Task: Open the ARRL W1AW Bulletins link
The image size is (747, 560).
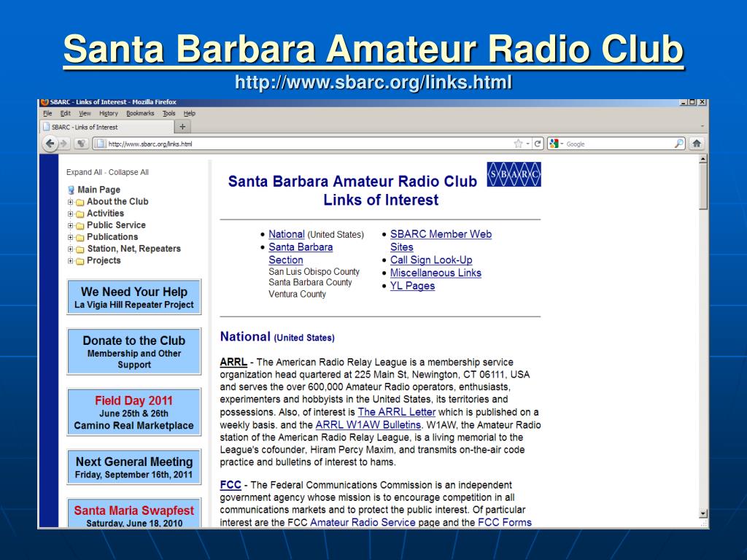Action: (368, 425)
